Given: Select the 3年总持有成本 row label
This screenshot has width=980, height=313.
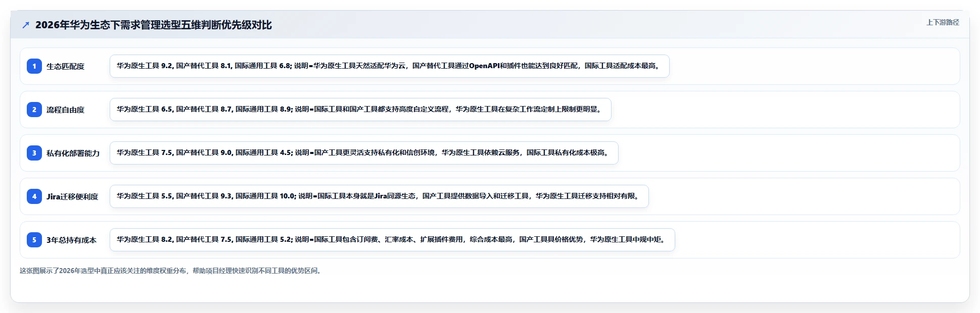Looking at the screenshot, I should point(71,240).
